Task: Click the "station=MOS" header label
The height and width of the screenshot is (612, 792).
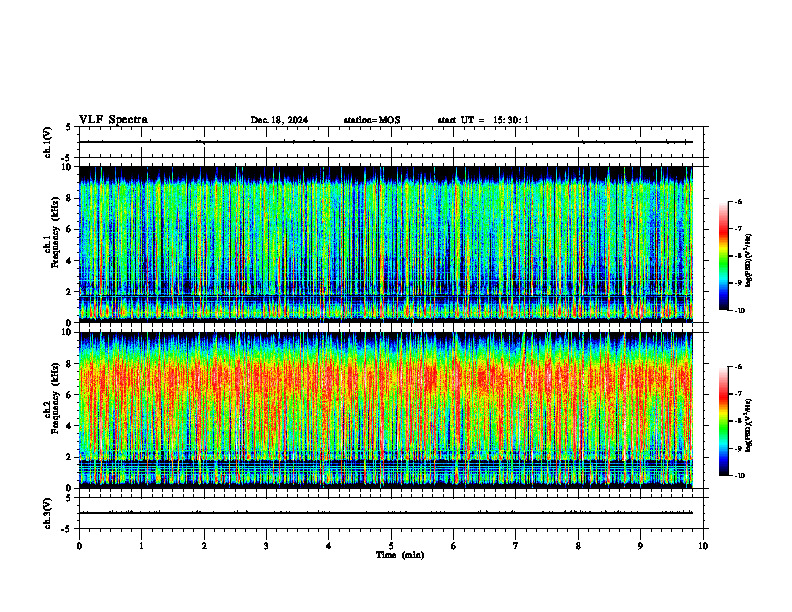Action: pyautogui.click(x=372, y=120)
